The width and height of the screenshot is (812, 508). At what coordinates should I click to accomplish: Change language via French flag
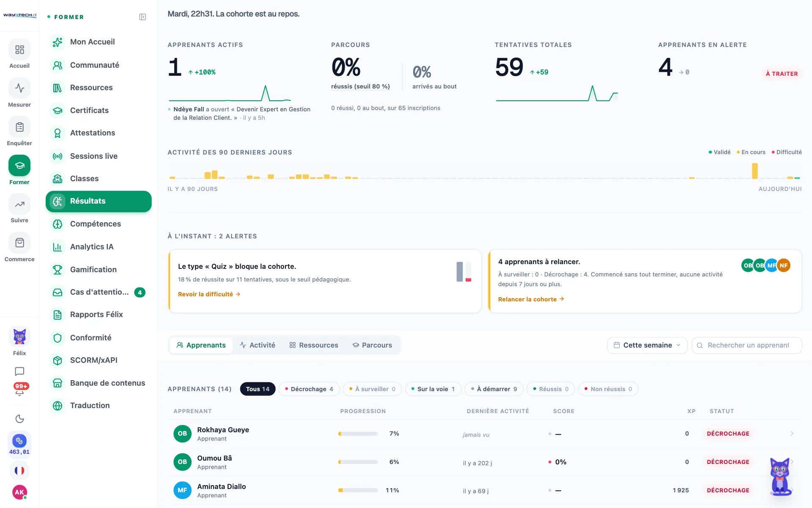pyautogui.click(x=19, y=470)
